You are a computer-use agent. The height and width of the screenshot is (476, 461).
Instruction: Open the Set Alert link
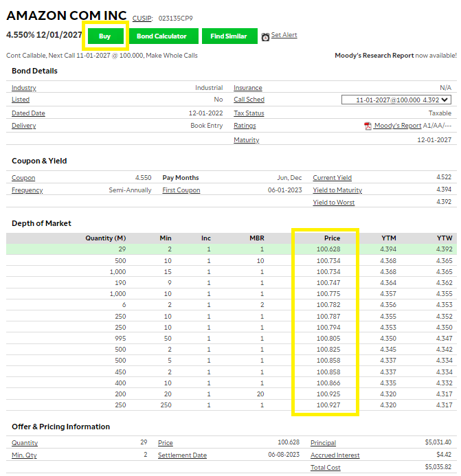tap(284, 35)
